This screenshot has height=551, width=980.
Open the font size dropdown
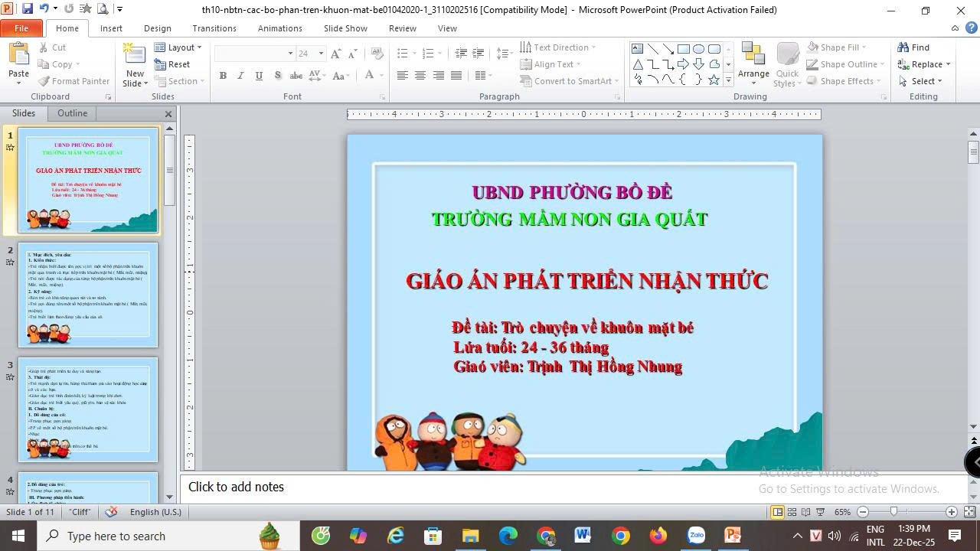coord(321,54)
